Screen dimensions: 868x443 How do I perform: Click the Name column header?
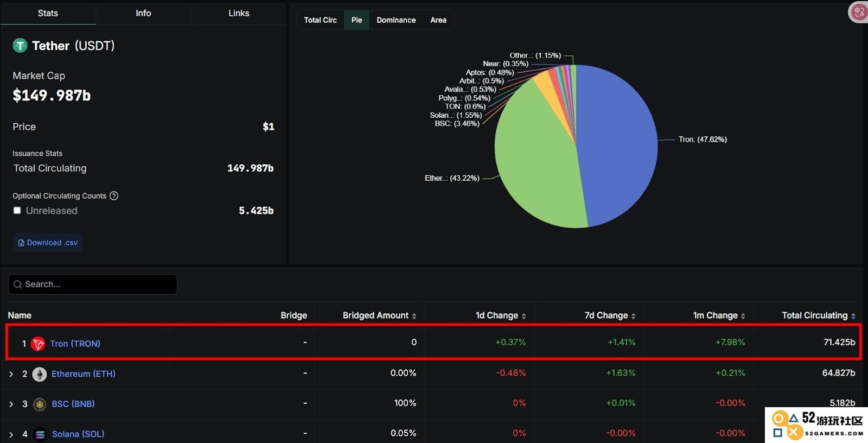click(20, 315)
